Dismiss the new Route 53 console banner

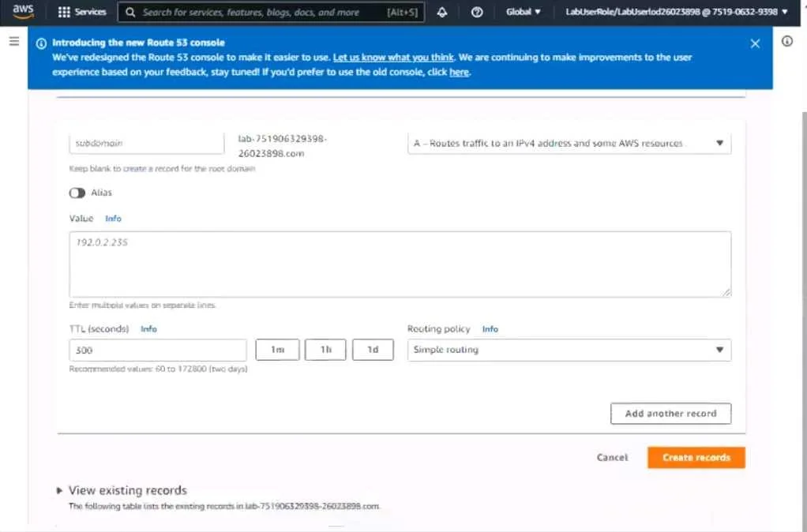[755, 43]
